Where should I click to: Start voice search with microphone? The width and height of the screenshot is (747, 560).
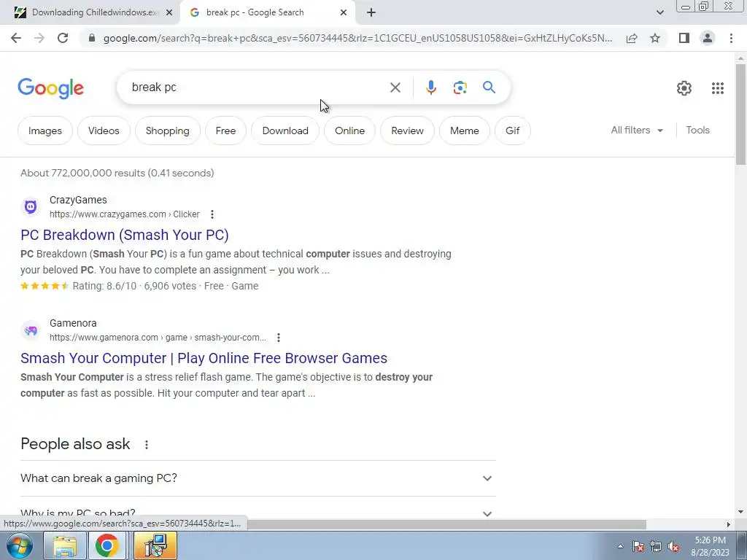[430, 87]
